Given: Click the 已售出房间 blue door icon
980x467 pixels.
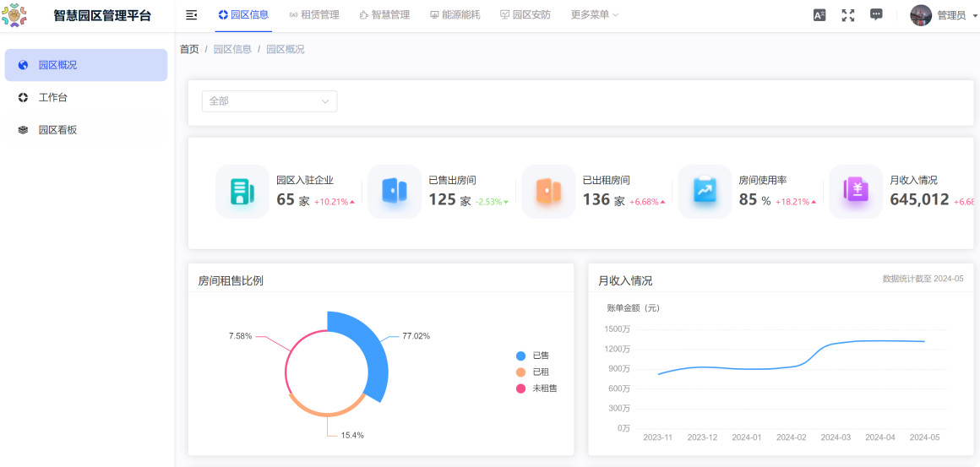Looking at the screenshot, I should (x=395, y=191).
